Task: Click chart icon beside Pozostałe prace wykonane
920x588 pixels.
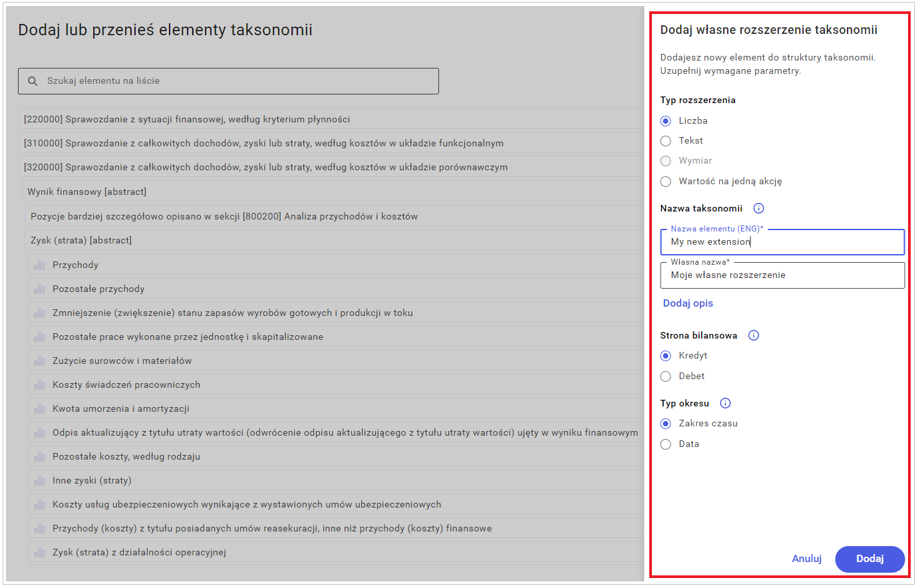Action: [39, 337]
